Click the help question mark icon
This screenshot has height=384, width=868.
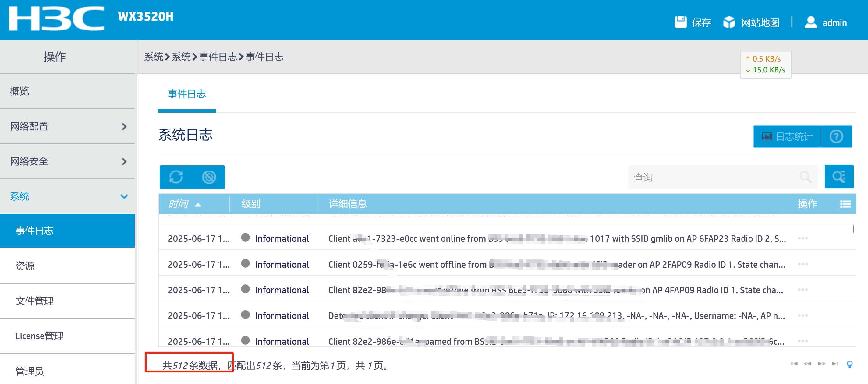point(836,136)
